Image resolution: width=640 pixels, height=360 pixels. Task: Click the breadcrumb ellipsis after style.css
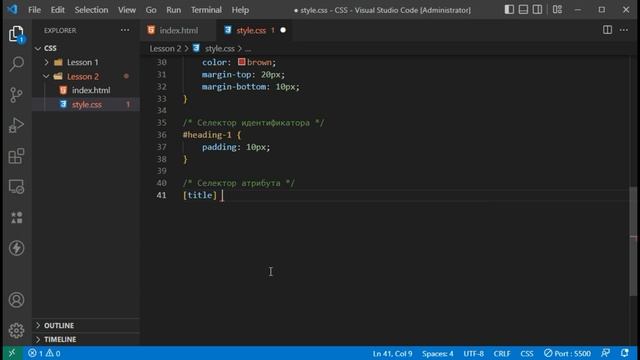coord(248,49)
